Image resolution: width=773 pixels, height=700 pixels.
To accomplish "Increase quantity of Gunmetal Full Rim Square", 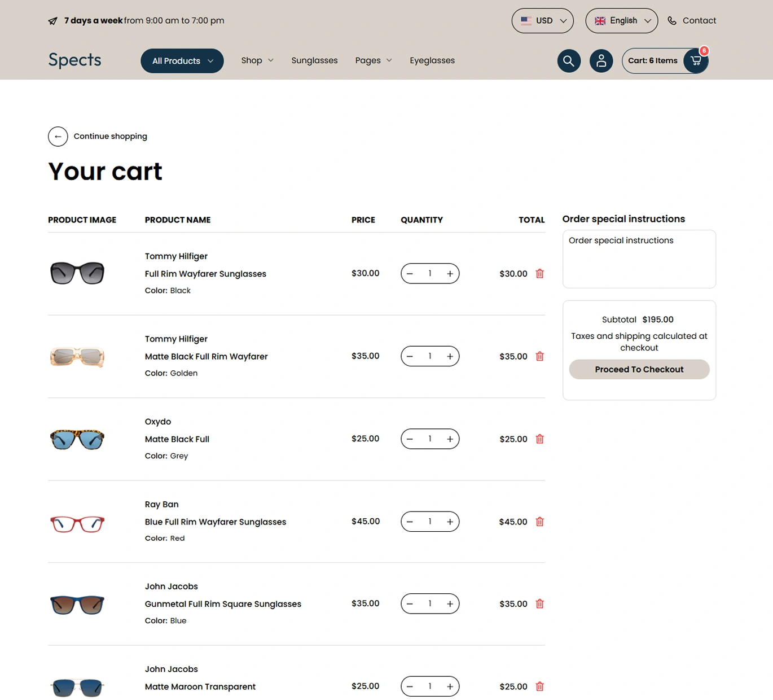I will click(x=450, y=604).
